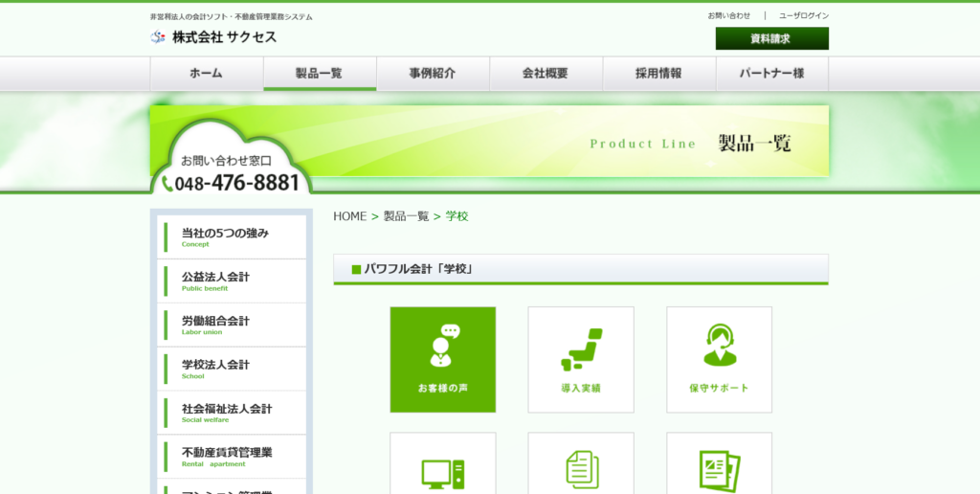Click the お問い合わせ窓口 cloud label
This screenshot has width=980, height=494.
pos(226,161)
